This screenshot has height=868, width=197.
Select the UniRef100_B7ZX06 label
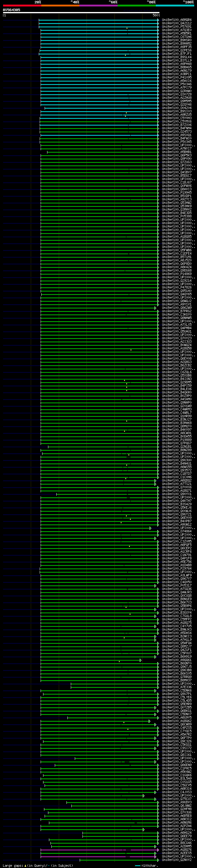[x=177, y=125]
